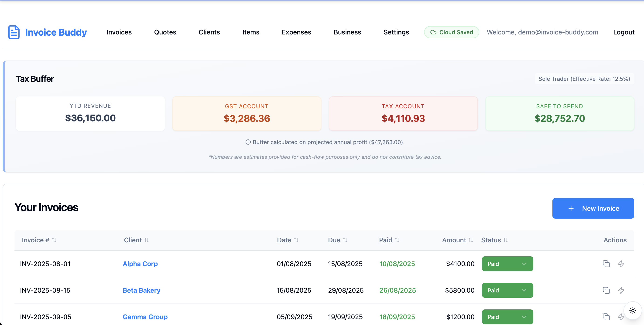The height and width of the screenshot is (325, 644).
Task: Open Settings in the top navigation
Action: point(396,32)
